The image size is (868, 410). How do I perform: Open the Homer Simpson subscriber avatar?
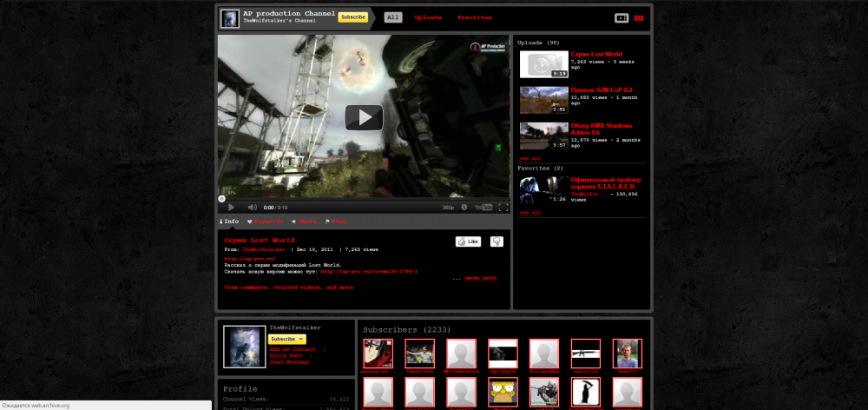(503, 393)
